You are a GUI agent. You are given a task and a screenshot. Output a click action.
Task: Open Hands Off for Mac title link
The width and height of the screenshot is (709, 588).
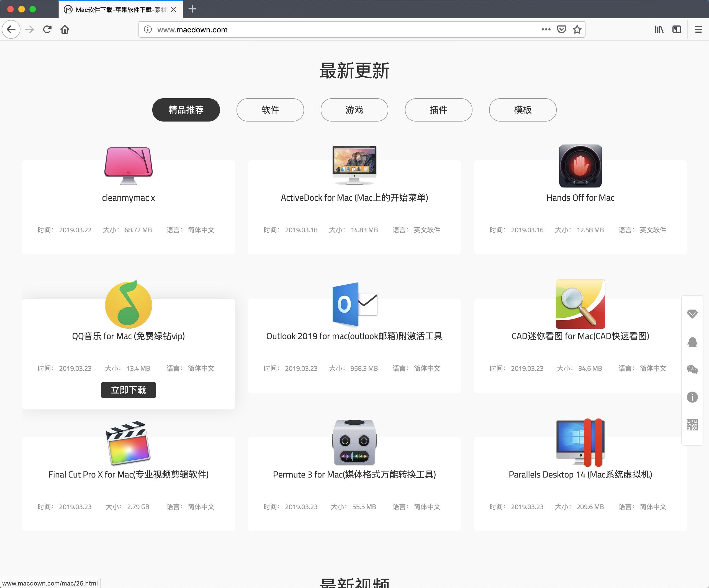(x=580, y=198)
